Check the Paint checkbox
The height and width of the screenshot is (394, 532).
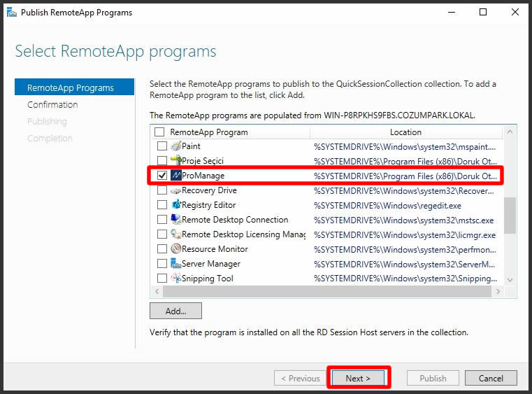click(162, 146)
